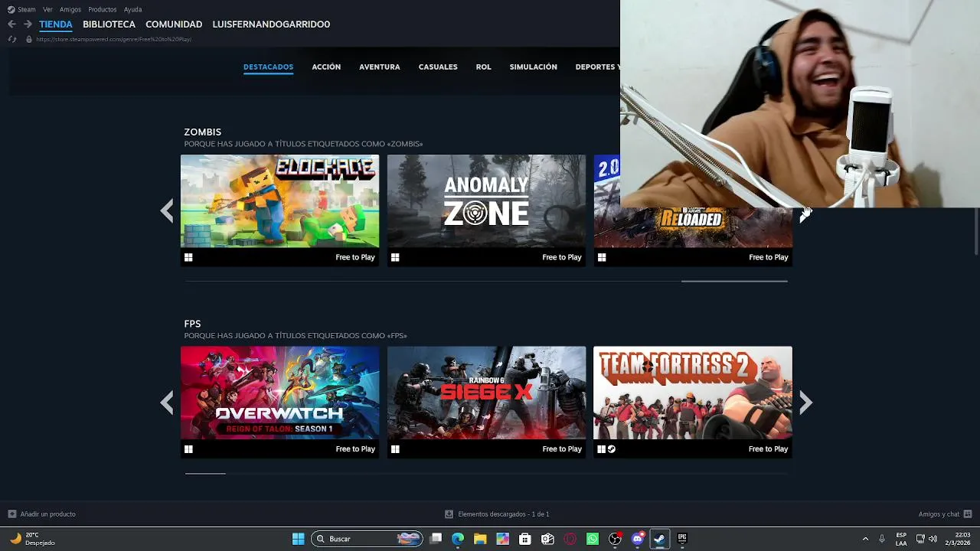Switch to the BIBLIOTECA section

(109, 24)
